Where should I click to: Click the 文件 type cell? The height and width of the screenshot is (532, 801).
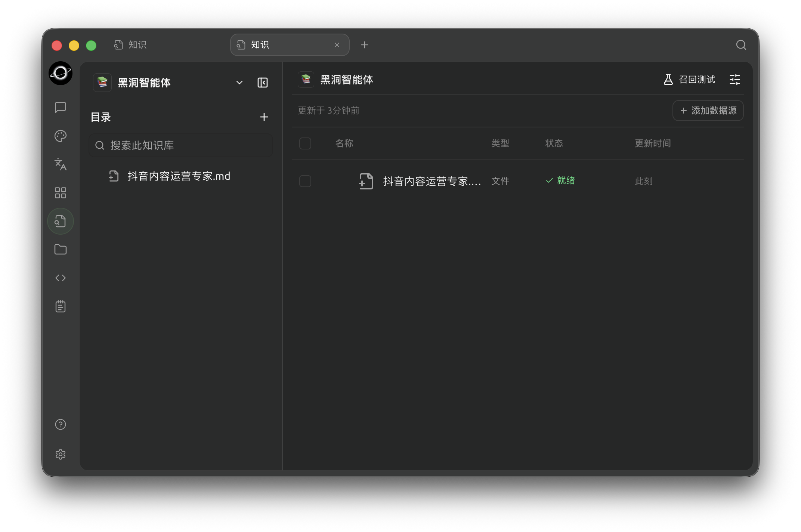point(500,181)
